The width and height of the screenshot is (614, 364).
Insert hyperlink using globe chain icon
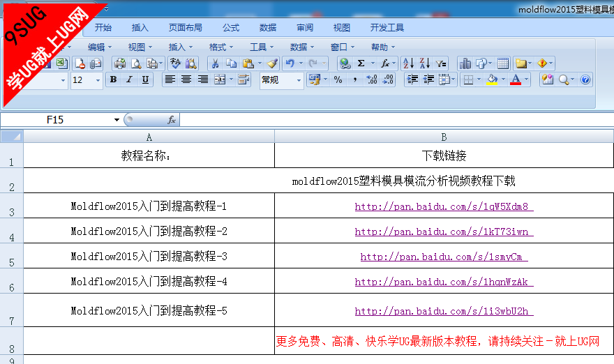(345, 63)
